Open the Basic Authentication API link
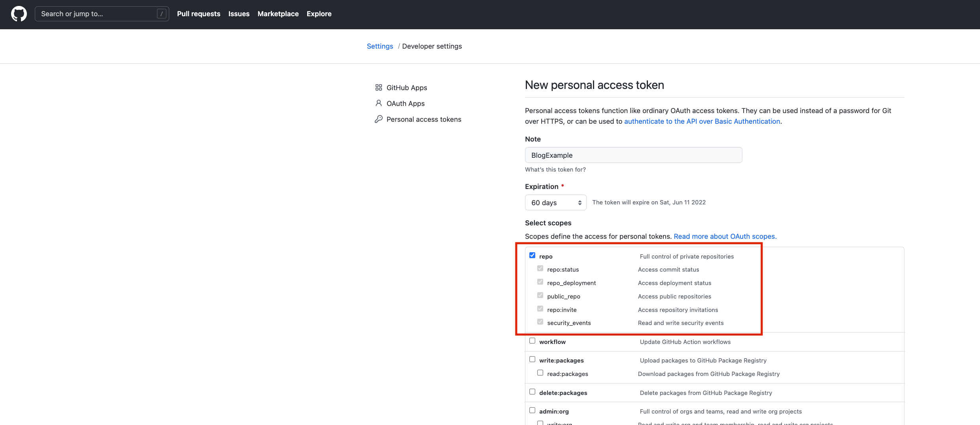This screenshot has height=425, width=980. 702,121
